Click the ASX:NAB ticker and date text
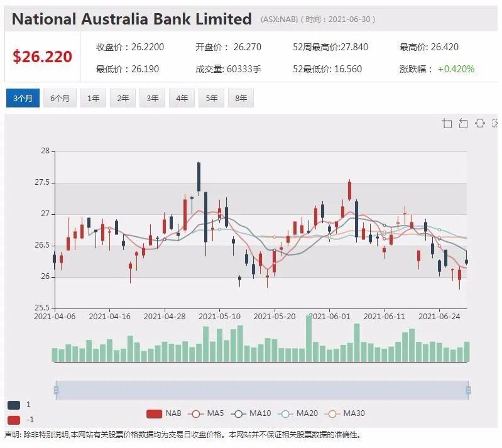The image size is (502, 448). 318,19
